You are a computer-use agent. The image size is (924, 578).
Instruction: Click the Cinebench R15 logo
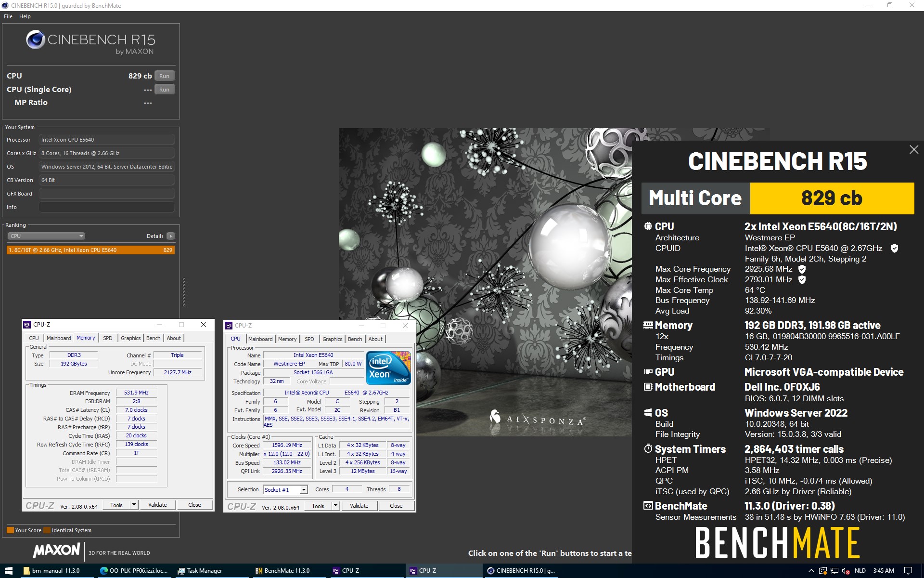[90, 42]
